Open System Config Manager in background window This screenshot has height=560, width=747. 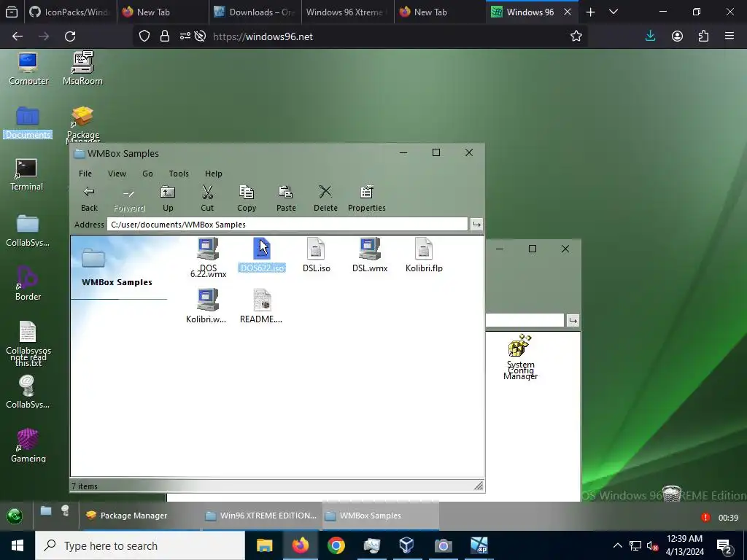(519, 357)
